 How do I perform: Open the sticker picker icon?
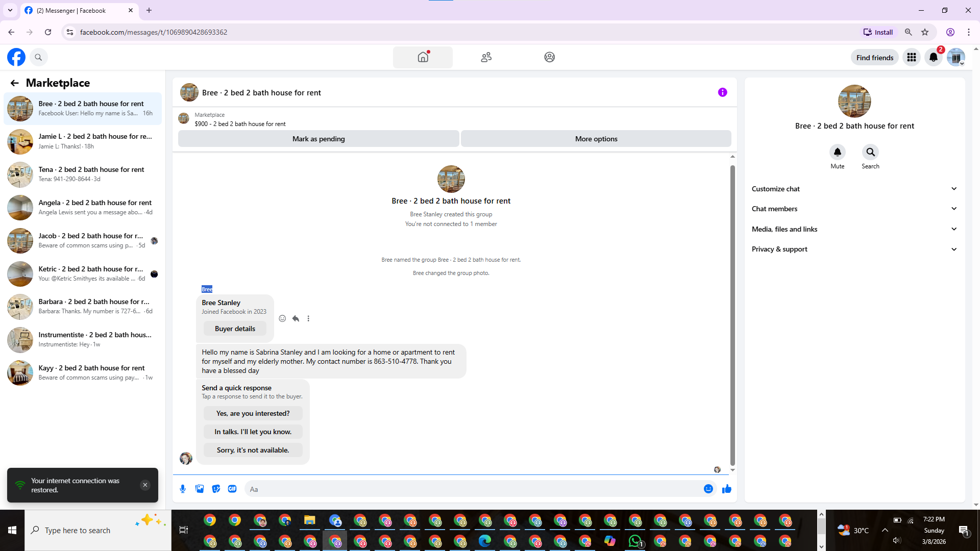216,489
